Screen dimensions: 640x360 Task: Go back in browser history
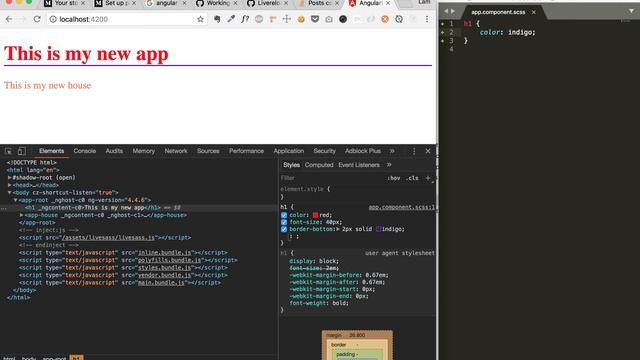tap(9, 19)
